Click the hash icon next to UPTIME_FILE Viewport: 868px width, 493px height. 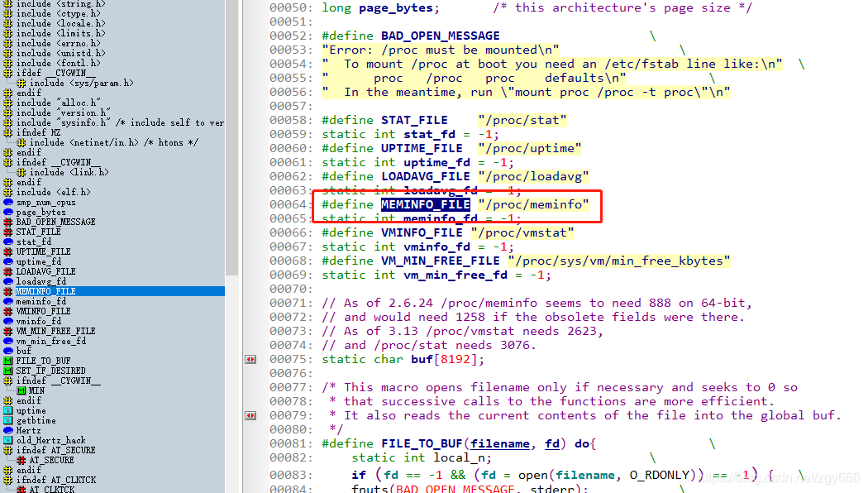click(x=7, y=252)
